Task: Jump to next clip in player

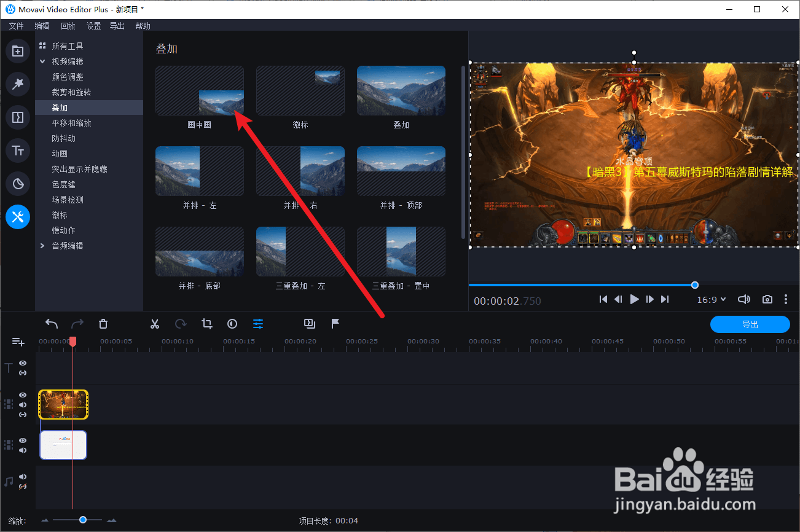Action: click(665, 299)
